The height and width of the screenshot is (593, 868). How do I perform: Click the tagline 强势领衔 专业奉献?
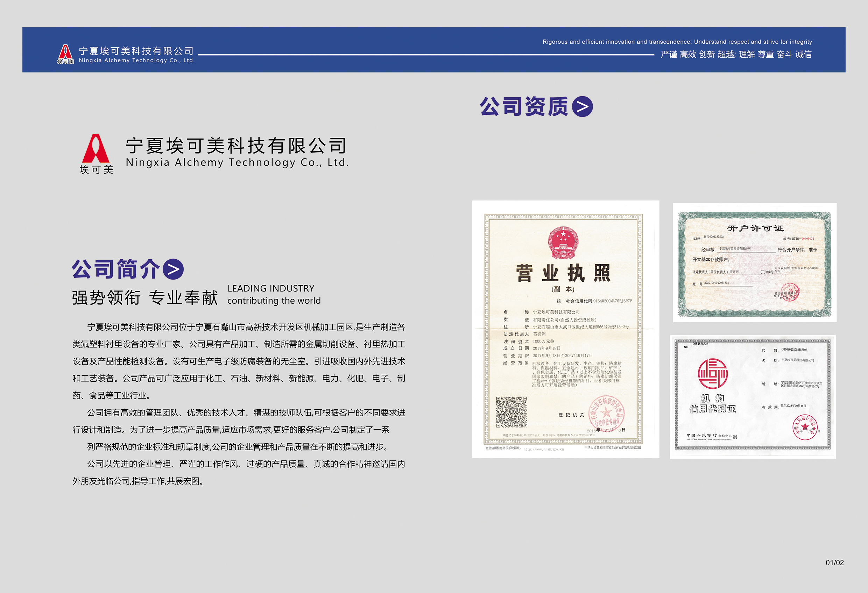[145, 298]
